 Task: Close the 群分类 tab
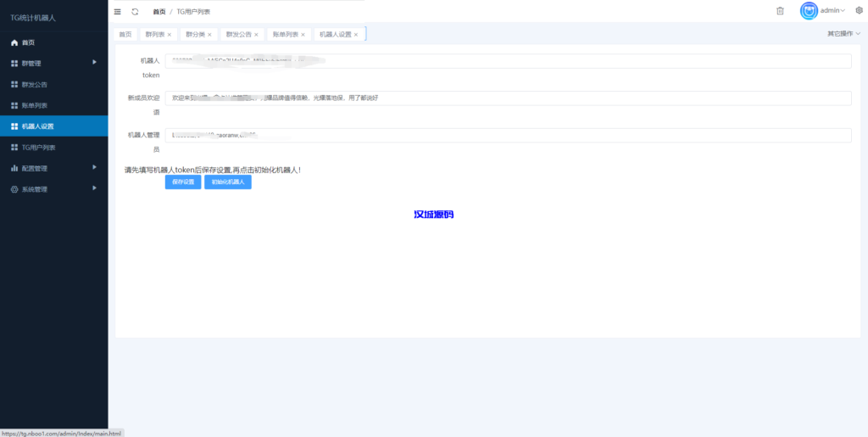209,35
